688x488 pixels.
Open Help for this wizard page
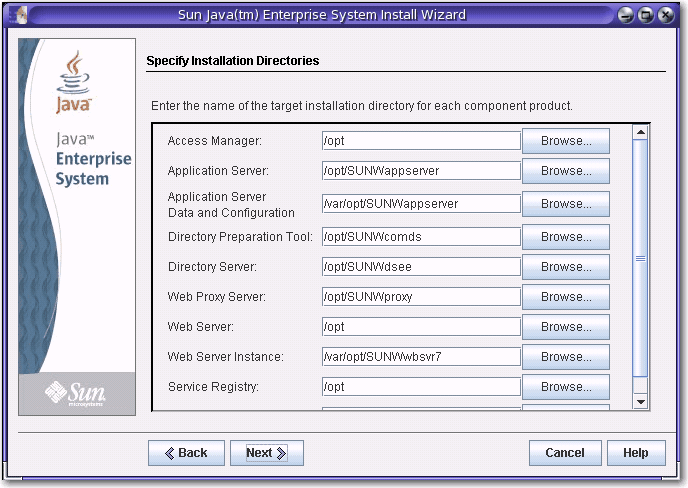click(636, 453)
